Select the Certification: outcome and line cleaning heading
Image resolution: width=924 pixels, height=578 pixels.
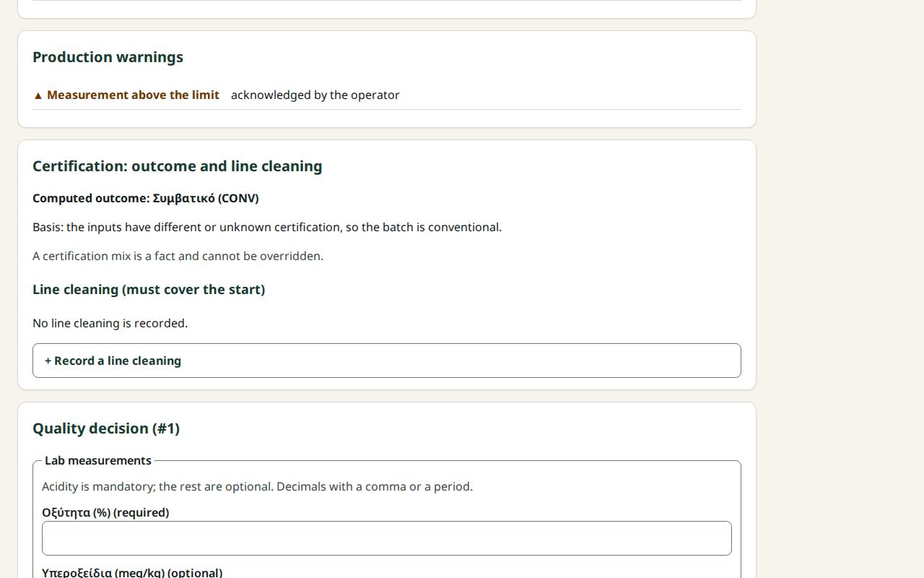178,166
